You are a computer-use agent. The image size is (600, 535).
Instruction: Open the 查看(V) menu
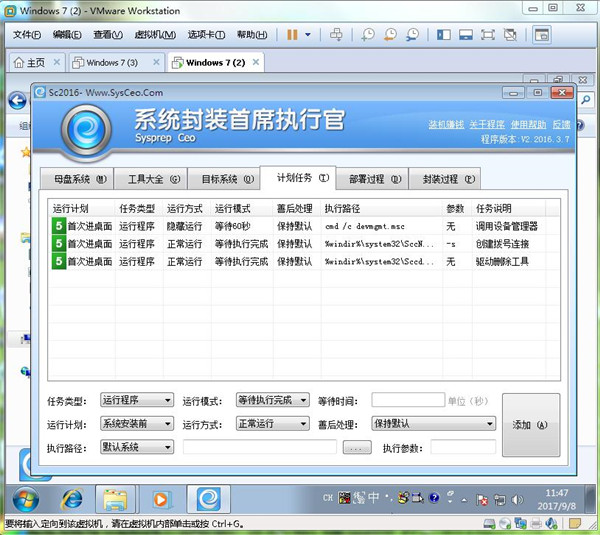click(x=108, y=35)
